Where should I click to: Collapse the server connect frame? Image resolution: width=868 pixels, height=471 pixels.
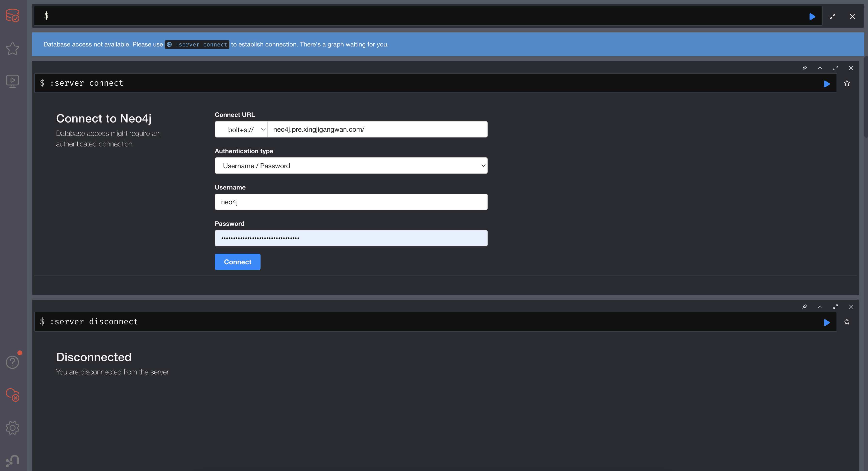click(x=820, y=68)
